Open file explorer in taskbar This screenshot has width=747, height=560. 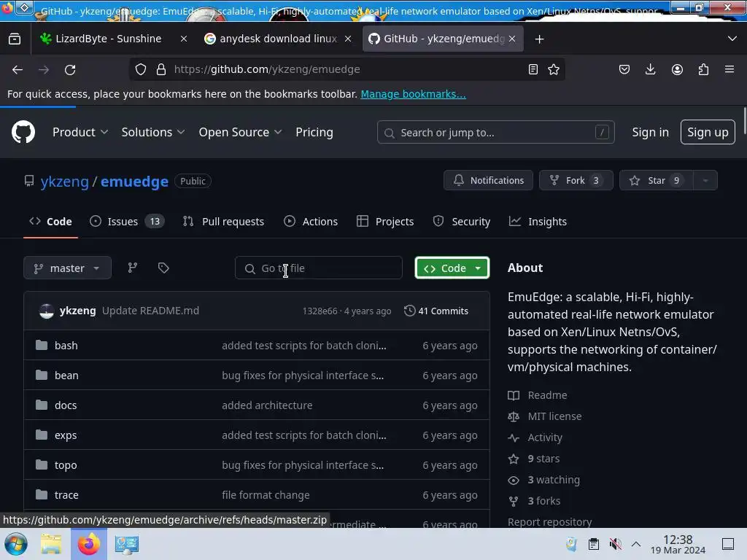(x=51, y=544)
